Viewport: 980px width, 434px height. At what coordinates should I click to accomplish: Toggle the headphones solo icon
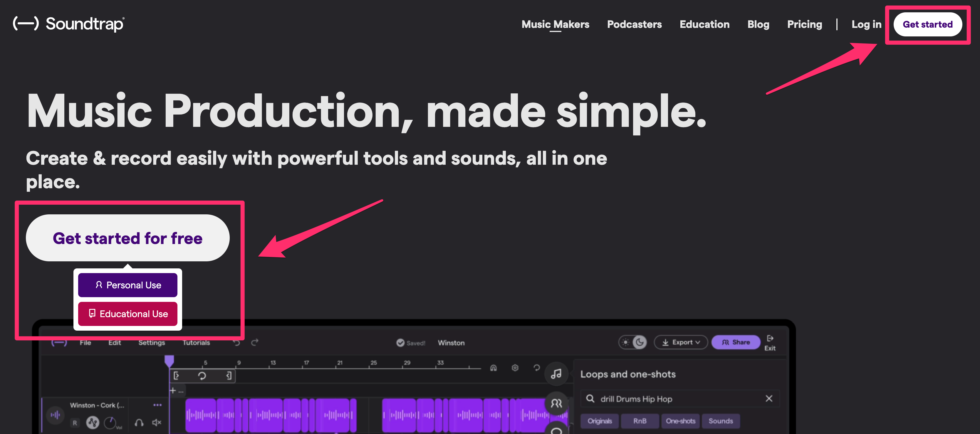(139, 423)
